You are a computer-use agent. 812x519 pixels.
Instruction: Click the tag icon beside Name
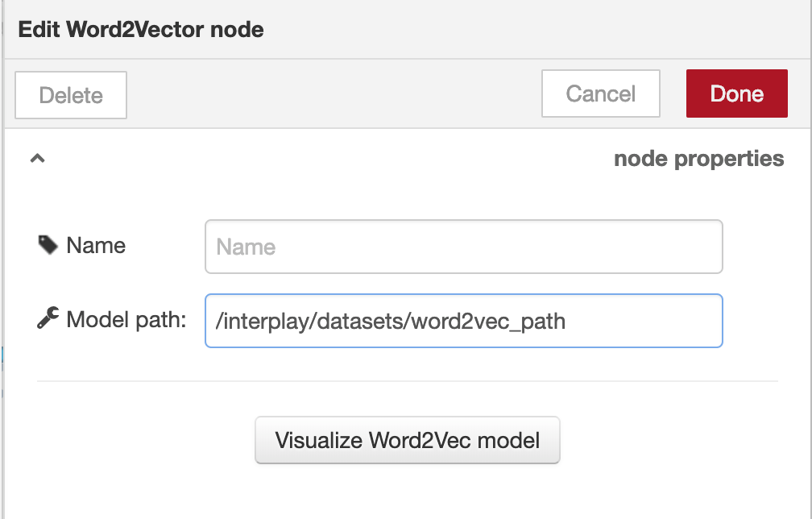click(x=48, y=245)
